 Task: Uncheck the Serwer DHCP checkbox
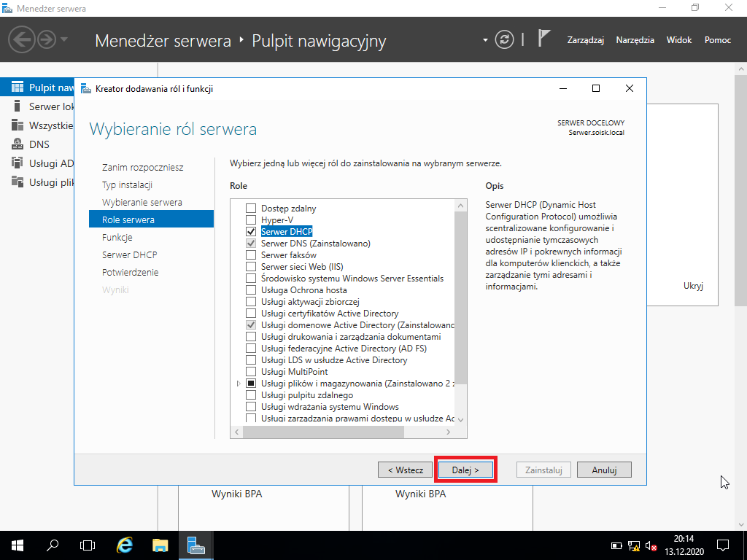(x=251, y=232)
